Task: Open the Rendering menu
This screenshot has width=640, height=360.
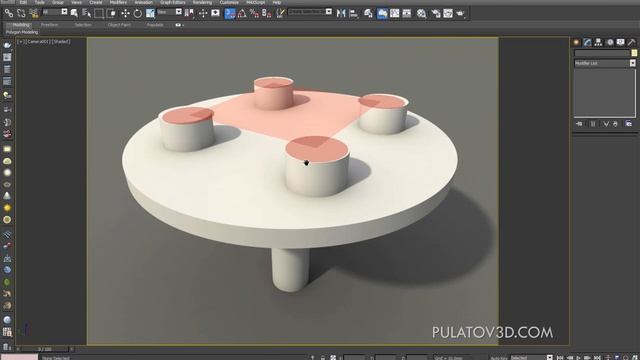Action: click(202, 2)
